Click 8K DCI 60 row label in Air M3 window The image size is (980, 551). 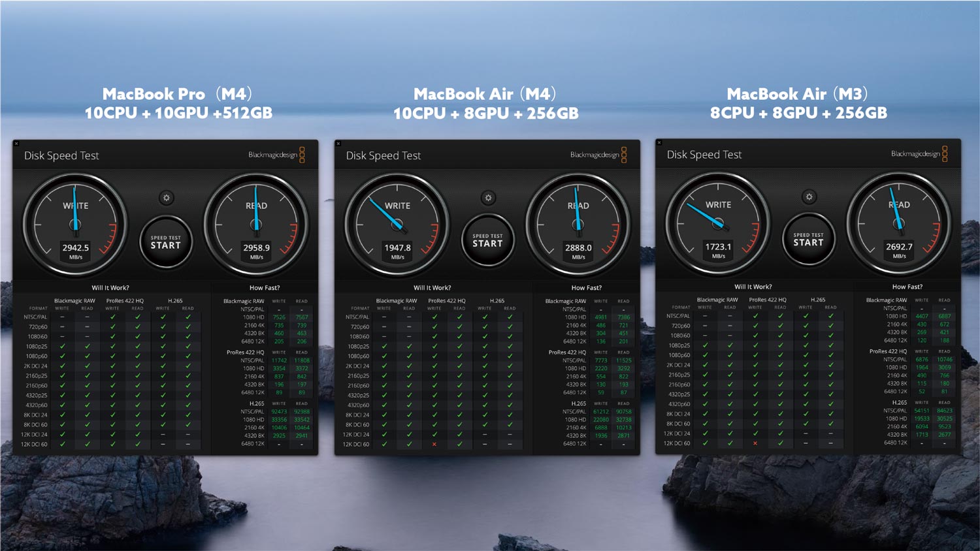tap(678, 424)
